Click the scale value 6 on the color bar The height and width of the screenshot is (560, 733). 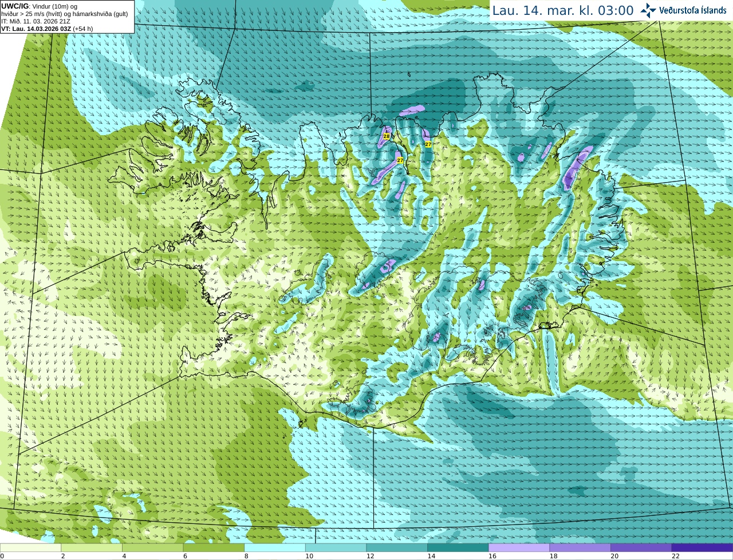tap(186, 556)
